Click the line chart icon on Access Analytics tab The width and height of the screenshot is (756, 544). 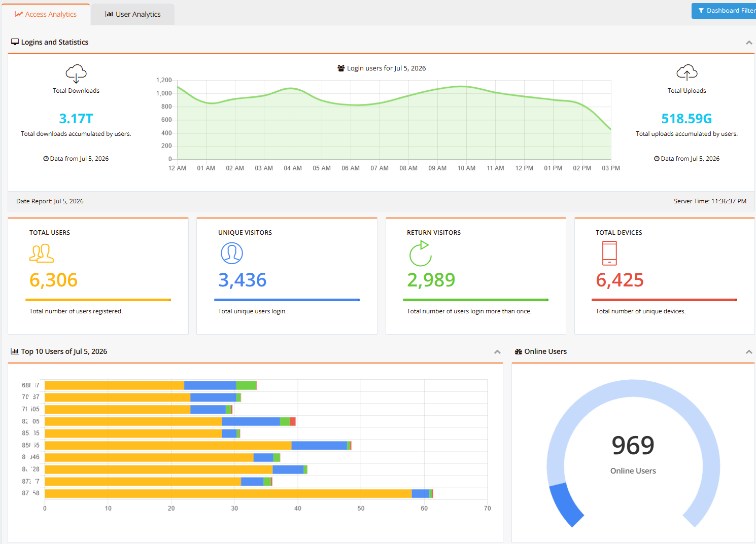pos(19,14)
